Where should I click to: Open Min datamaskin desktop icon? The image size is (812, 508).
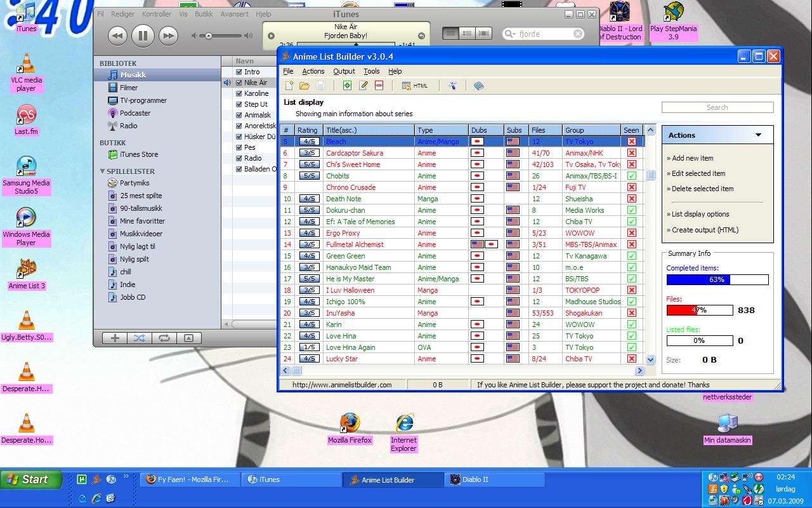(728, 429)
